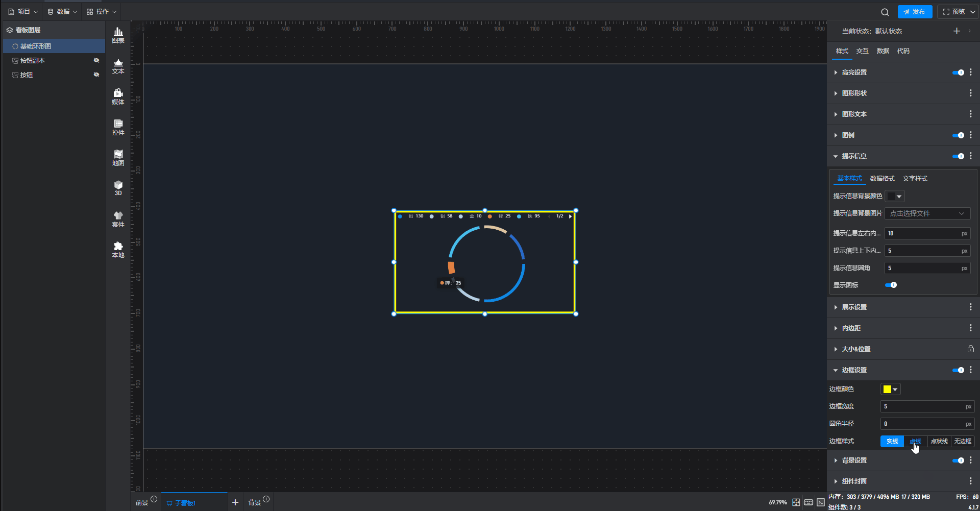
Task: Click the 套件 kit components icon
Action: (x=118, y=219)
